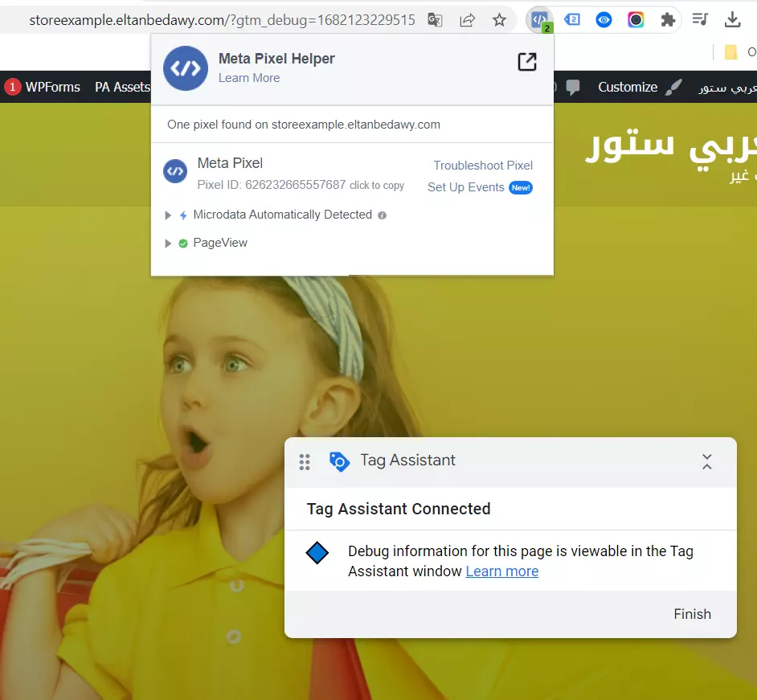Open the PA Assets menu
The height and width of the screenshot is (700, 757).
tap(121, 87)
